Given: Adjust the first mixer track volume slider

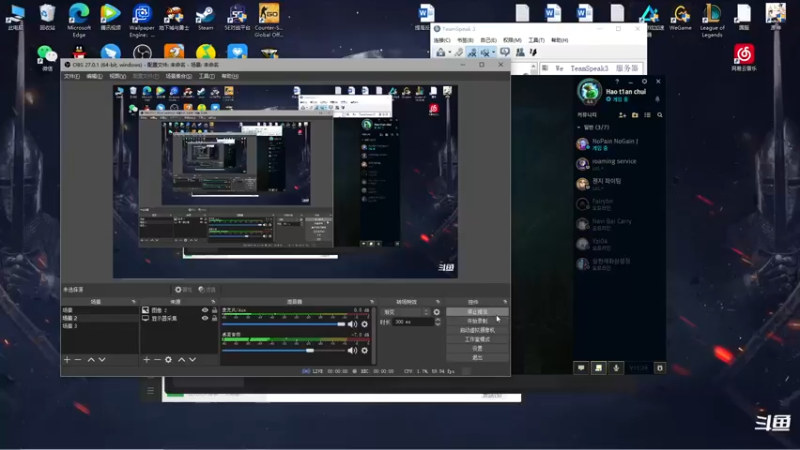Looking at the screenshot, I should [284, 324].
